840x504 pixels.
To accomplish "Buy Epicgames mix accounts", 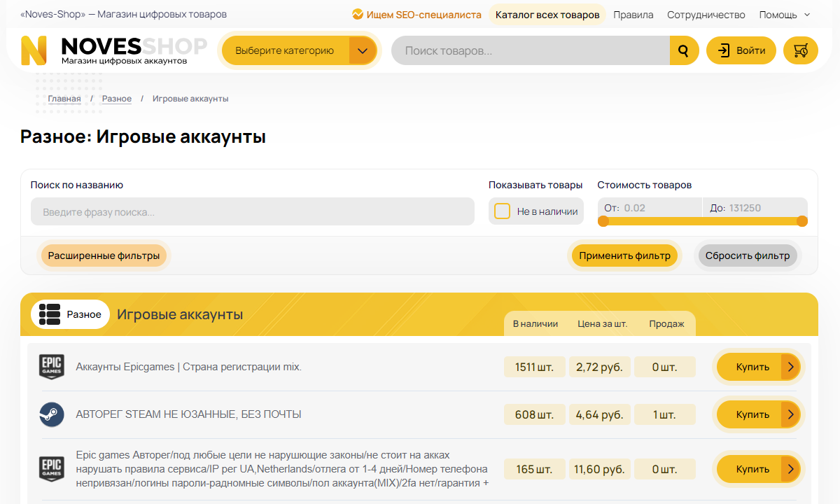I will pos(758,367).
